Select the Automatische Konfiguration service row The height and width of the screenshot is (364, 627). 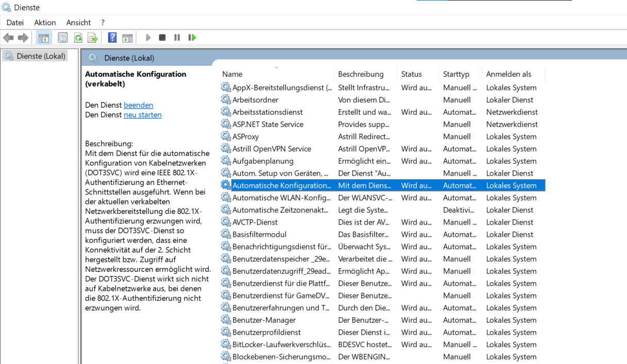[383, 185]
